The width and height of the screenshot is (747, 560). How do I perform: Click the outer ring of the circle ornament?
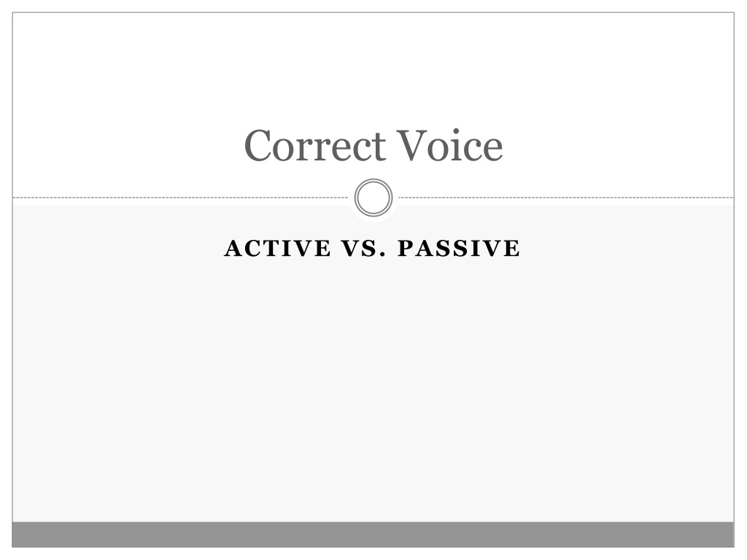[373, 179]
